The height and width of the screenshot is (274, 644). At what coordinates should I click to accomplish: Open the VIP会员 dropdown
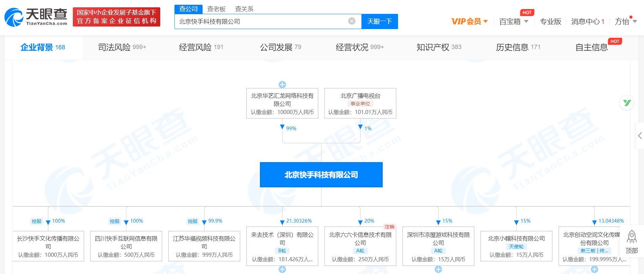pos(470,21)
